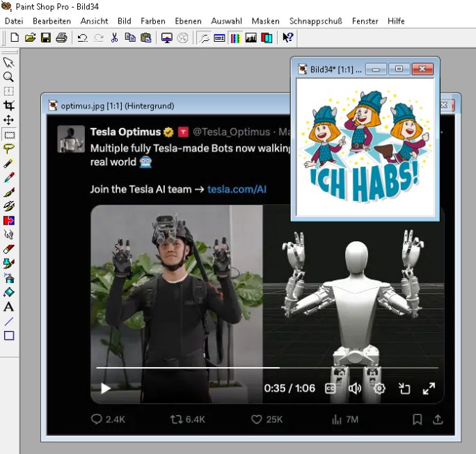The height and width of the screenshot is (454, 476).
Task: Start full screen preview with the monitor icon
Action: pyautogui.click(x=166, y=38)
